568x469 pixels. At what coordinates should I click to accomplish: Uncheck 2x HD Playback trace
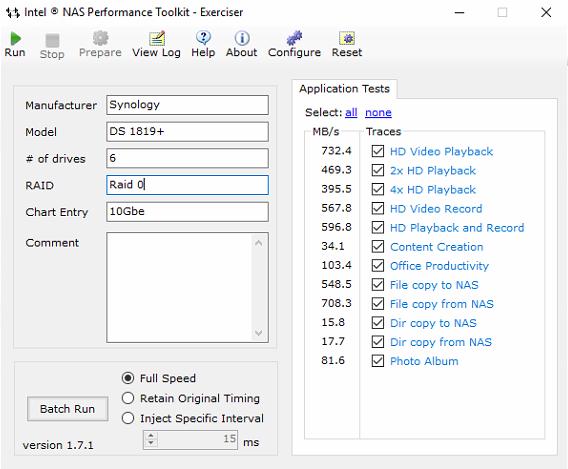tap(378, 170)
